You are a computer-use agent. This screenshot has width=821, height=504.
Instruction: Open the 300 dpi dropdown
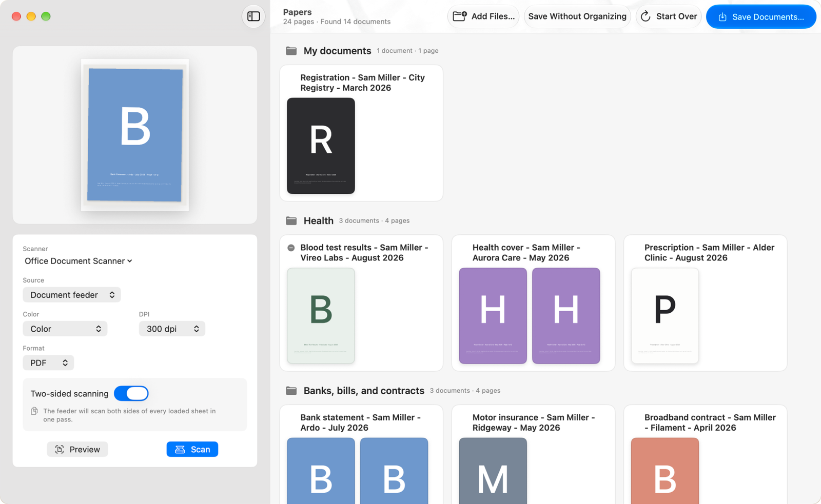(172, 329)
